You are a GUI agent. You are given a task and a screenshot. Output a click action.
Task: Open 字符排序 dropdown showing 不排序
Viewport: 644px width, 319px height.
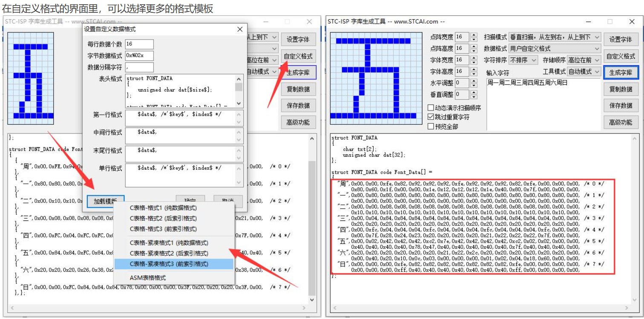(x=523, y=60)
